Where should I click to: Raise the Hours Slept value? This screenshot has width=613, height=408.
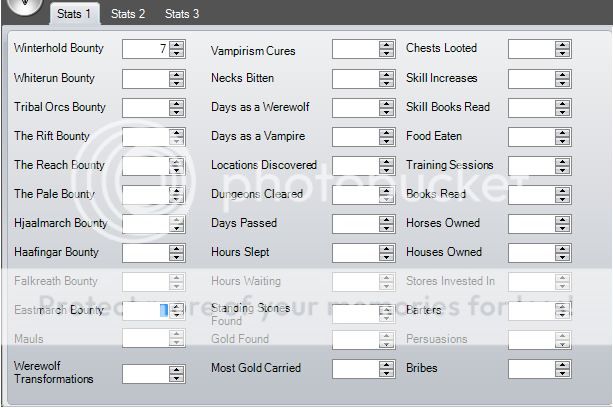[x=387, y=248]
